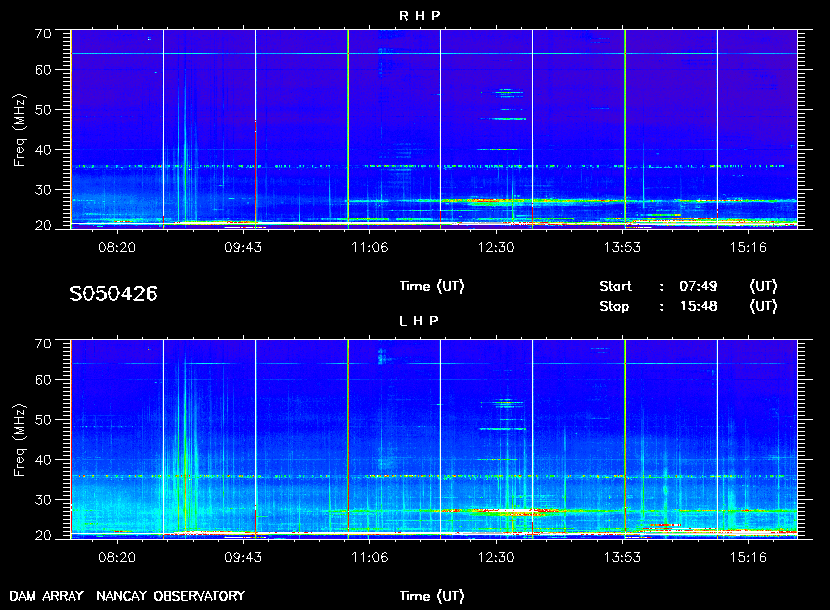
Task: Click the "30" frequency tick on LHP axis
Action: [x=43, y=500]
